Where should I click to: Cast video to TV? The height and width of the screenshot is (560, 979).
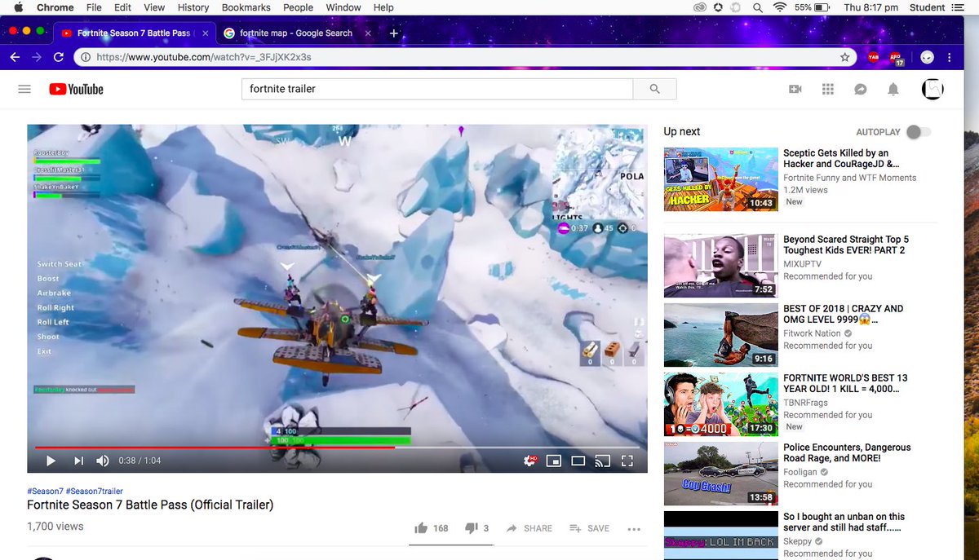(602, 461)
